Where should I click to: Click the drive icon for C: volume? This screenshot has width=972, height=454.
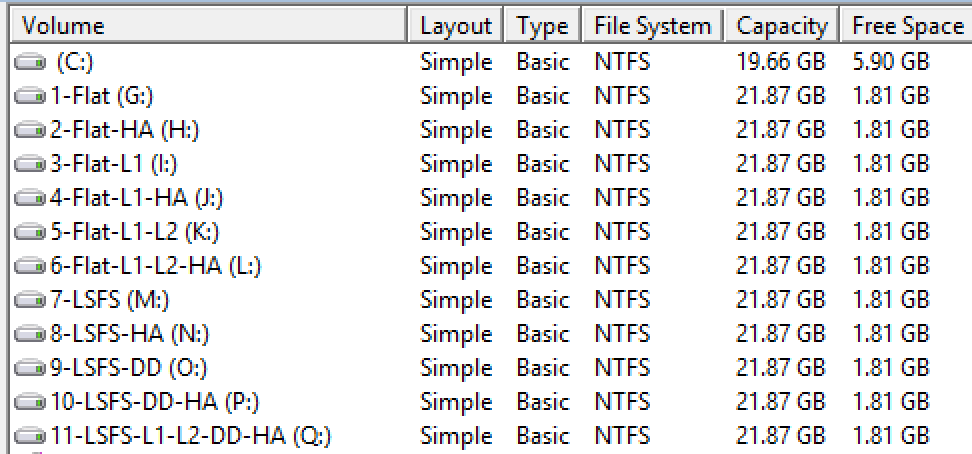coord(31,63)
